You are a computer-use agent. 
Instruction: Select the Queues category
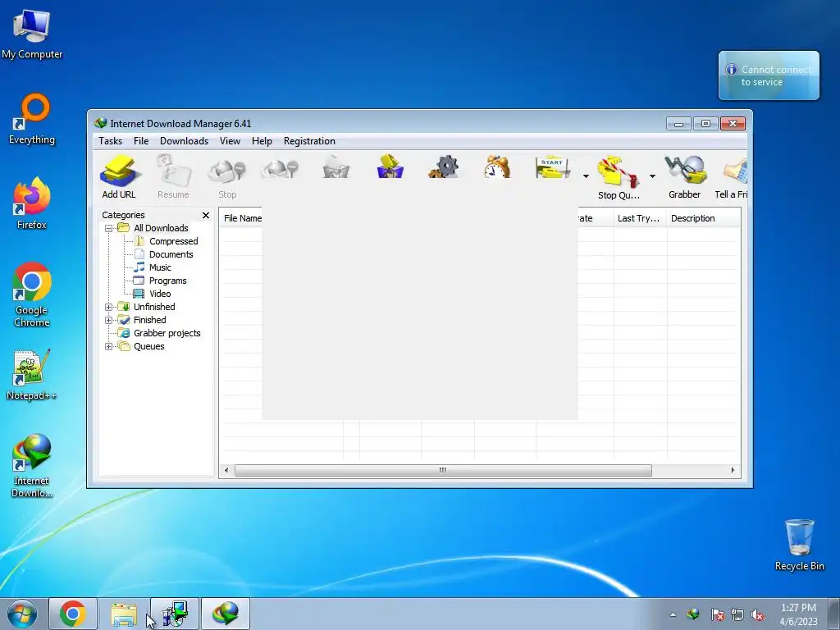(149, 347)
